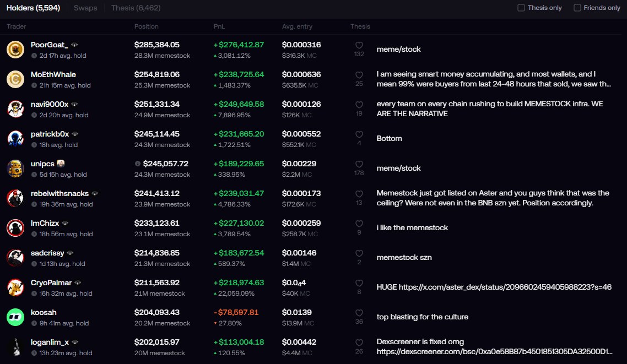Click clock icon by MoEthWhale's avg. hold
Screen dimensions: 627x364
(34, 85)
